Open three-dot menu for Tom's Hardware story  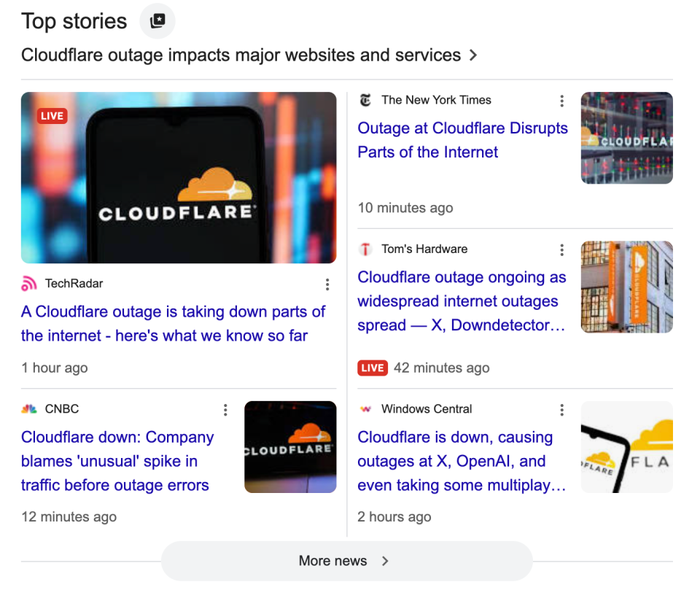tap(561, 250)
